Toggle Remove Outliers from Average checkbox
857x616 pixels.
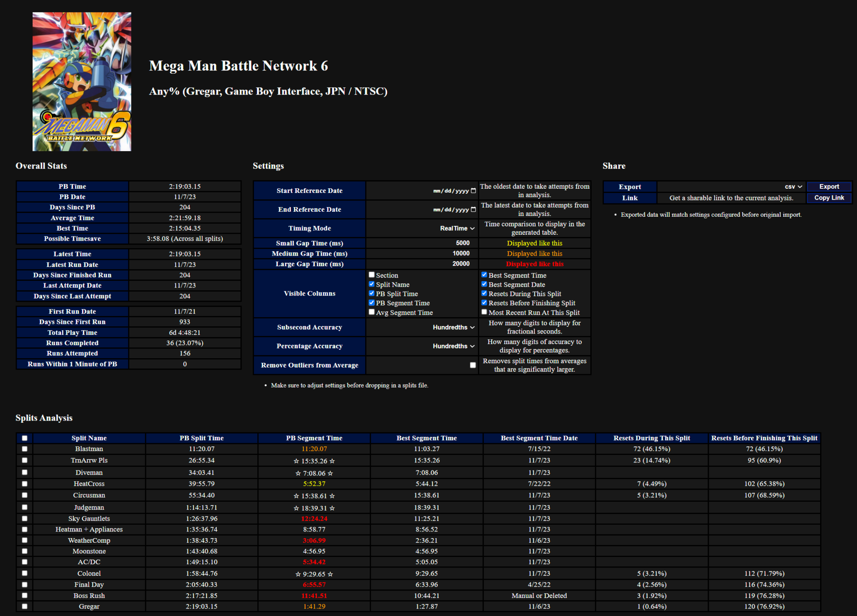(x=473, y=365)
